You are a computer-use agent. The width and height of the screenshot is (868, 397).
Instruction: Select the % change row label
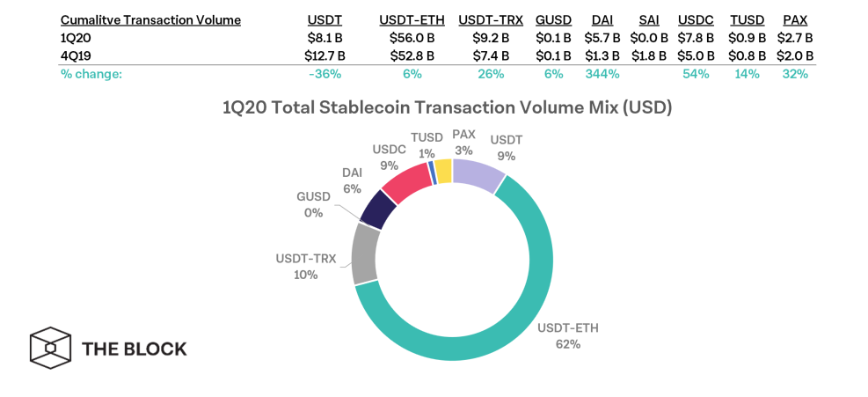[91, 74]
